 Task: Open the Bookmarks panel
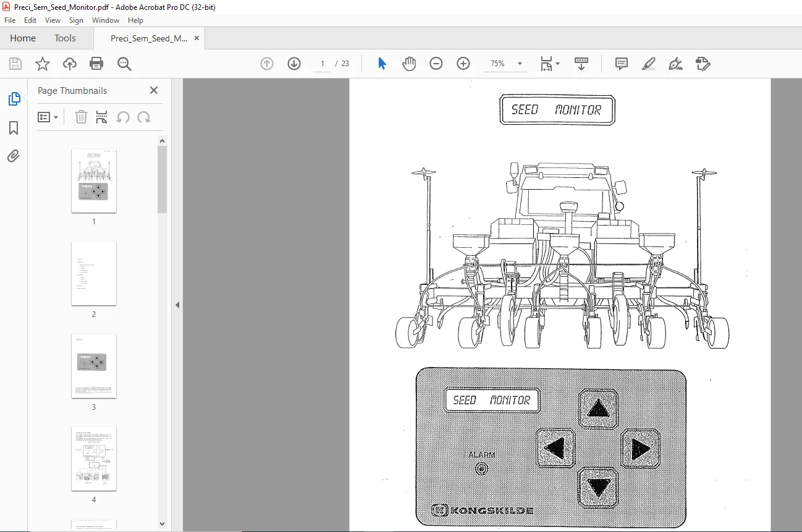click(14, 128)
